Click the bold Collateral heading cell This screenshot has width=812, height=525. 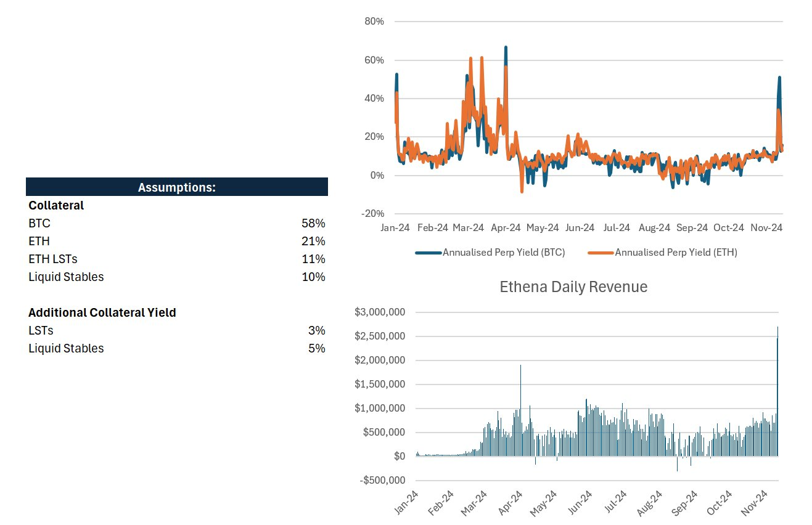pos(56,205)
